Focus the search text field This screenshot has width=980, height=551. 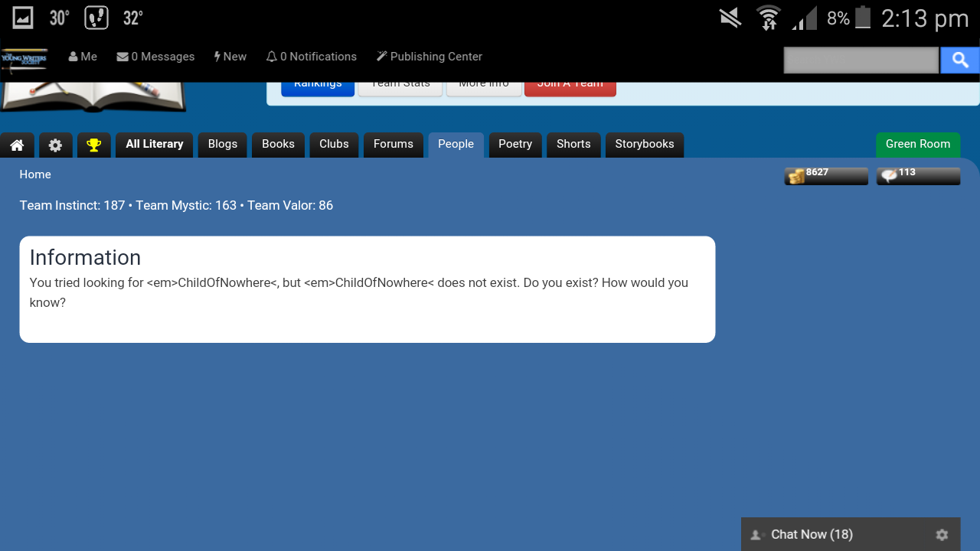coord(861,60)
